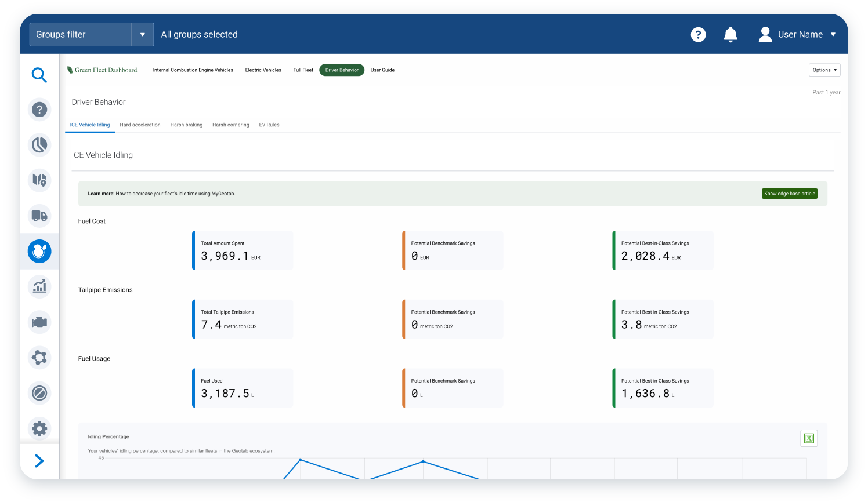Open the search tool in the sidebar

(x=39, y=75)
